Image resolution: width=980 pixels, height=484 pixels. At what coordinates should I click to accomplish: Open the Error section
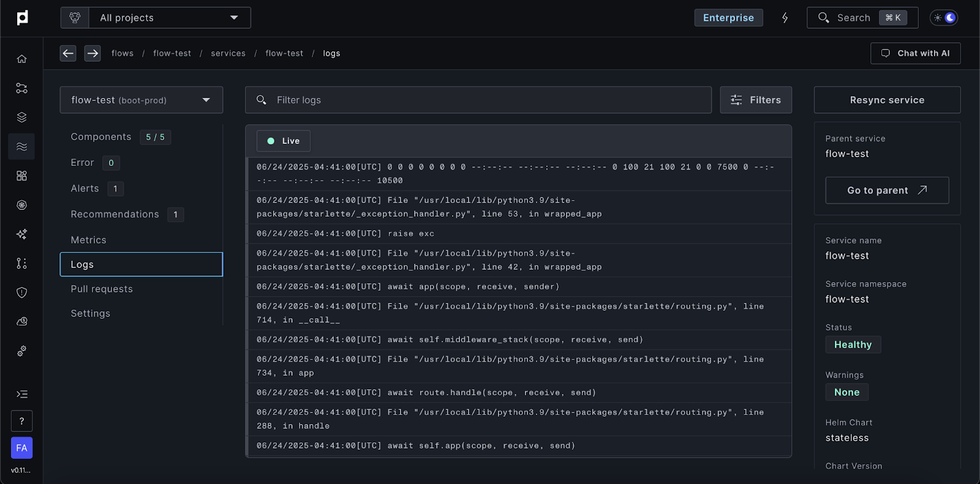click(82, 163)
